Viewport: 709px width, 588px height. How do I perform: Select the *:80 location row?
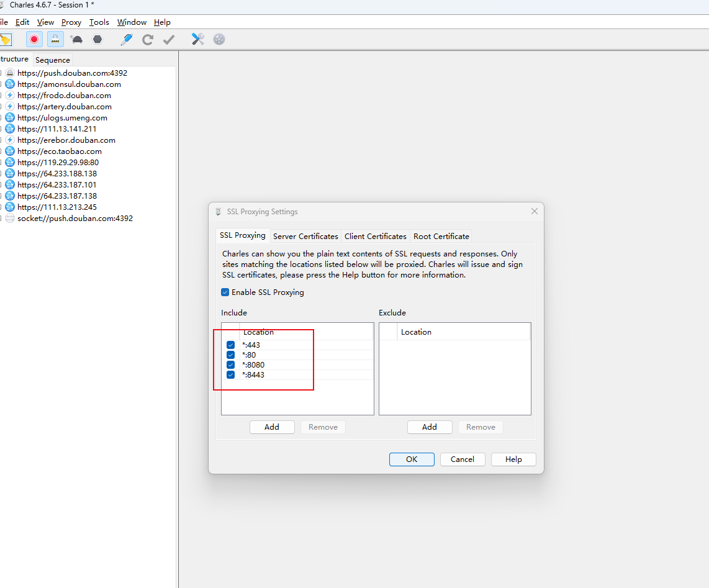[297, 355]
